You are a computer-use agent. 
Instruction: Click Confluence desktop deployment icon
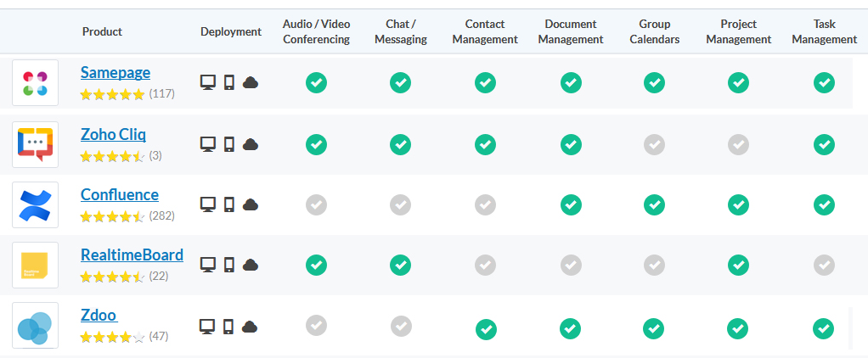click(207, 204)
